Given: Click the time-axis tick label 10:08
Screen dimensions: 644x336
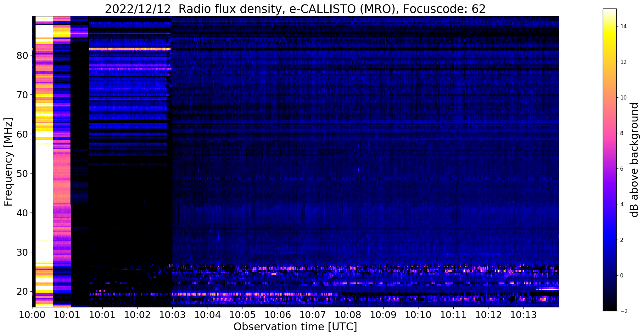Looking at the screenshot, I should [348, 315].
